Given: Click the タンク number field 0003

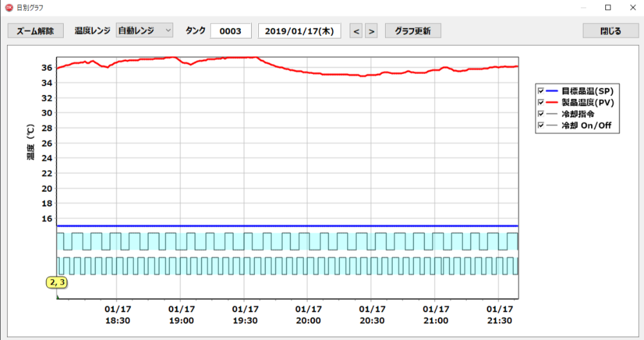Looking at the screenshot, I should tap(231, 31).
